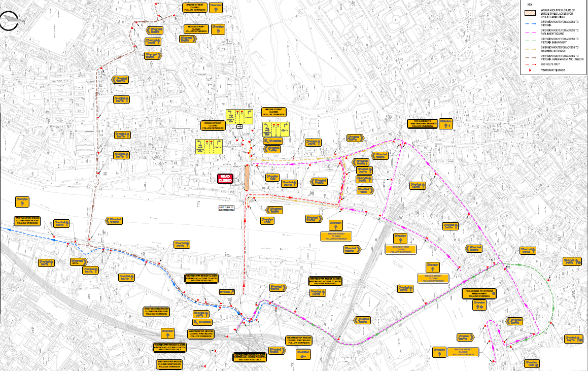This screenshot has height=371, width=588.
Task: Click the LEFT TURN TO BE PERMITTED label
Action: 225,208
